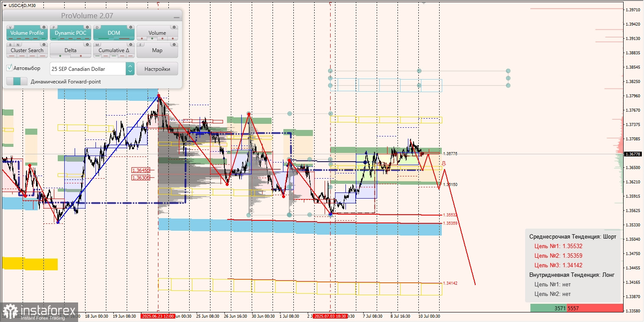Open DOM gear settings
The height and width of the screenshot is (322, 644).
pos(131,27)
